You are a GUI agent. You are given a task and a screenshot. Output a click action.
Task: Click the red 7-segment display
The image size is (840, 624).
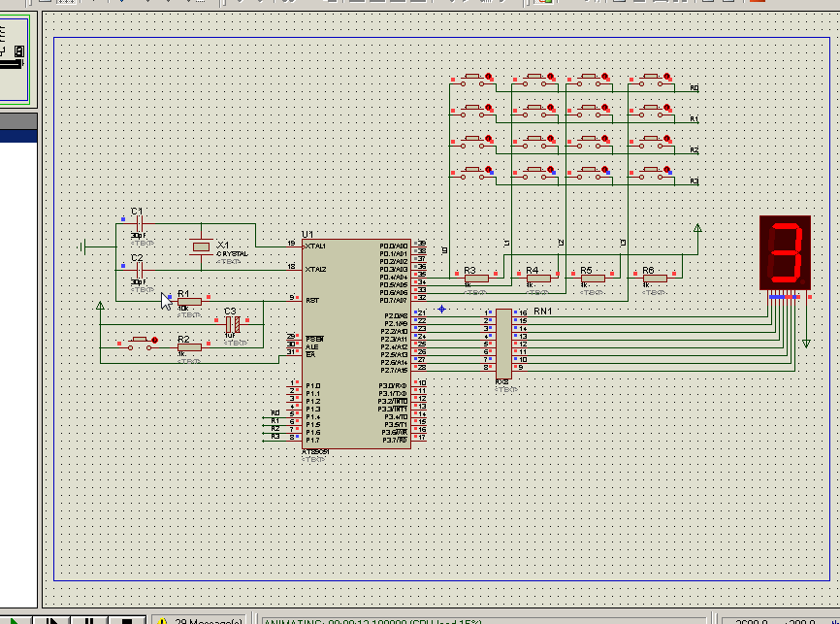785,252
